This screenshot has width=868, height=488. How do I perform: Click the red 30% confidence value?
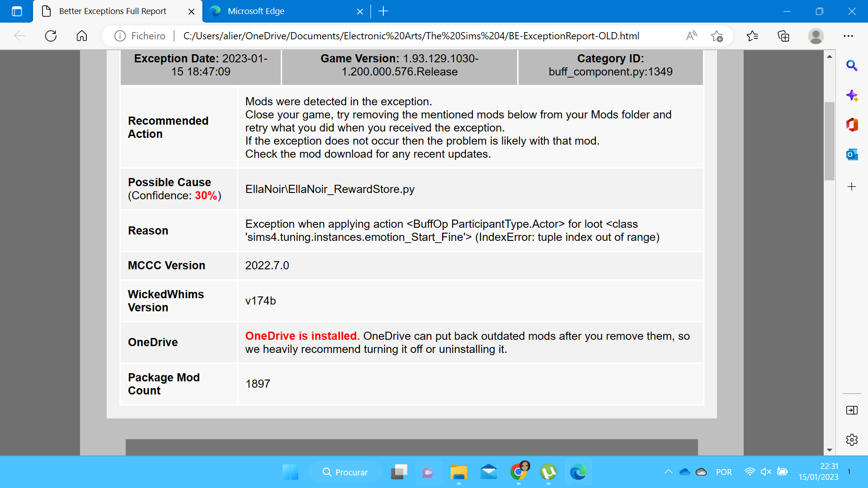pyautogui.click(x=206, y=196)
